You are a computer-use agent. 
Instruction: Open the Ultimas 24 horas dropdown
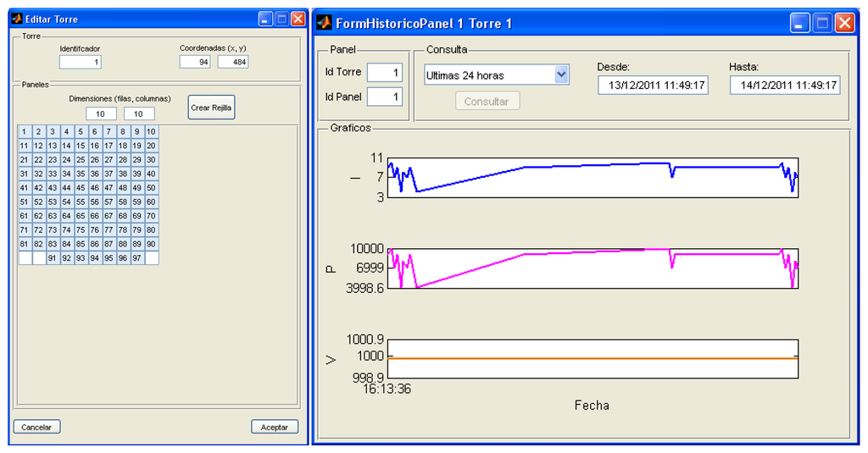[560, 75]
